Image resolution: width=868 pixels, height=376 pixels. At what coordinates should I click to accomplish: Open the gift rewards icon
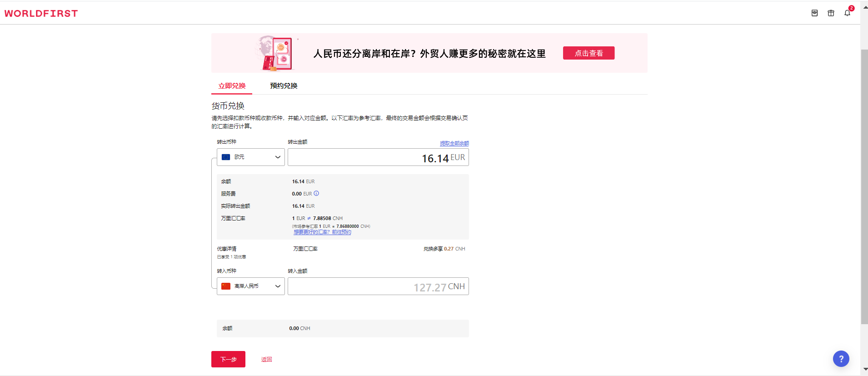pyautogui.click(x=831, y=13)
